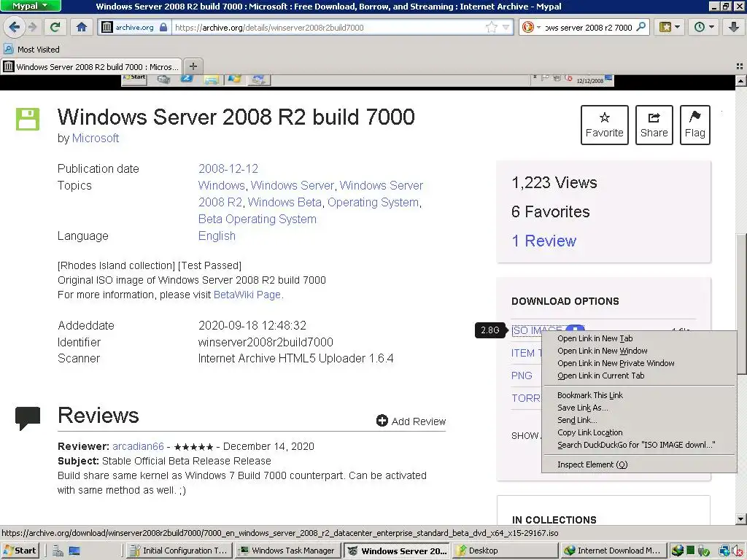Open the bookmarks menu toolbar button
This screenshot has height=560, width=747.
click(670, 27)
